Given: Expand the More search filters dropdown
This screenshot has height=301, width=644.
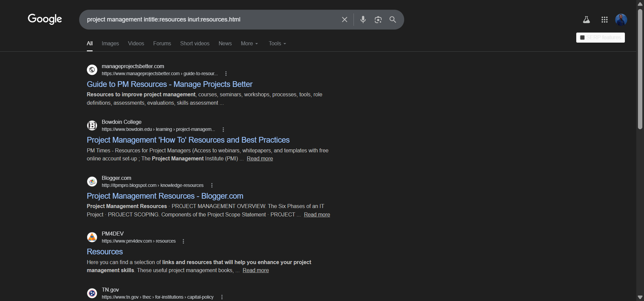Looking at the screenshot, I should [249, 44].
